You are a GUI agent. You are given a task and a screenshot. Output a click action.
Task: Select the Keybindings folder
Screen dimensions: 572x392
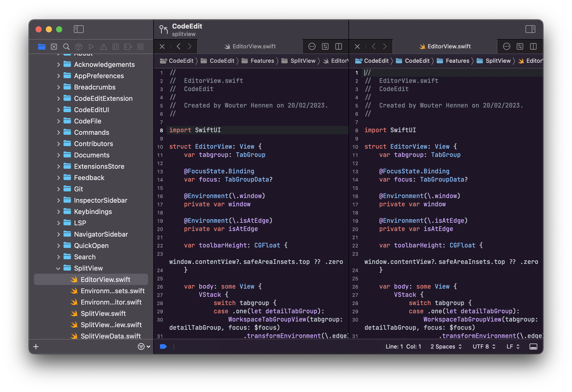pyautogui.click(x=91, y=212)
